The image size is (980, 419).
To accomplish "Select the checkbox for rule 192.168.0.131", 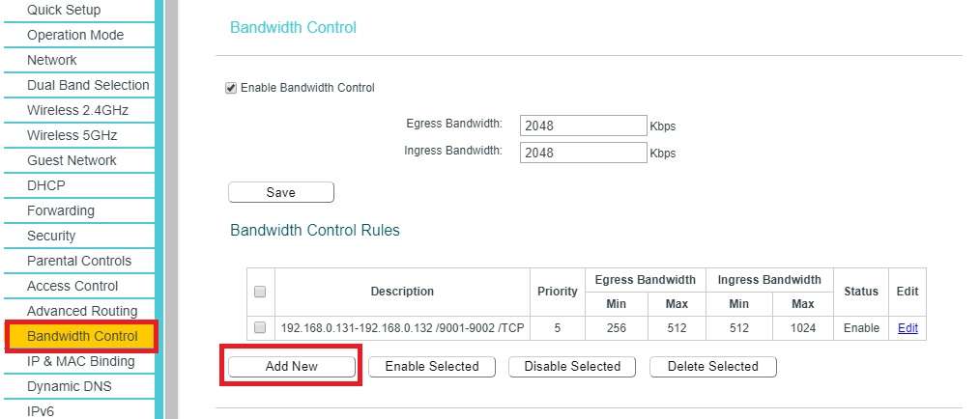I will [x=260, y=328].
